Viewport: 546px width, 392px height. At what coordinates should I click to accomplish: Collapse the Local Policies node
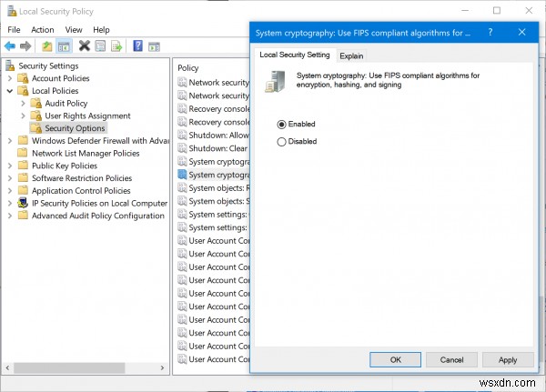10,91
